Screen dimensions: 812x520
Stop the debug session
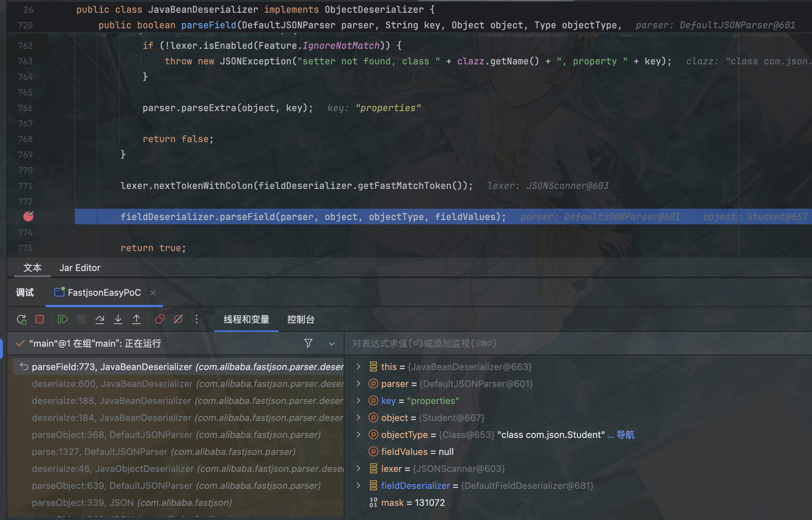[x=40, y=319]
